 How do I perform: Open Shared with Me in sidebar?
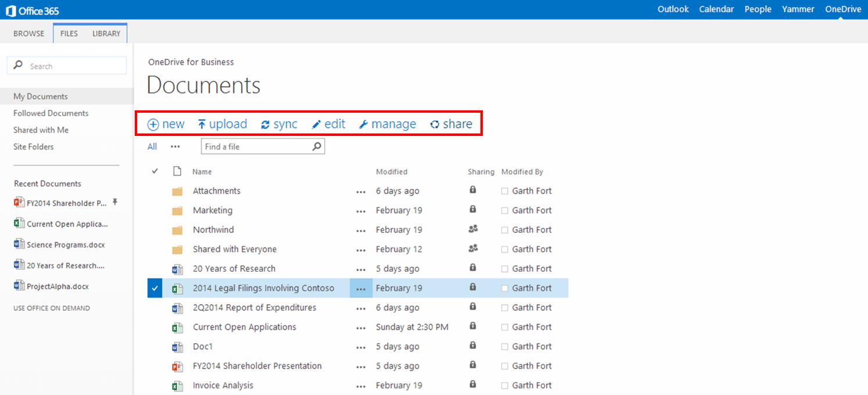click(41, 130)
